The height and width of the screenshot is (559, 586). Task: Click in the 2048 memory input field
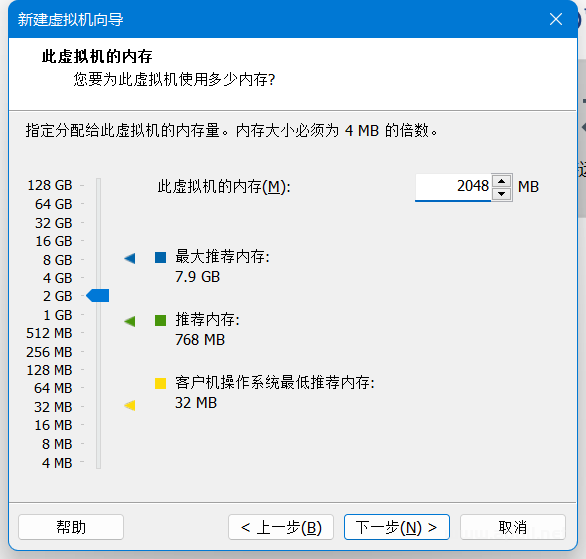453,187
